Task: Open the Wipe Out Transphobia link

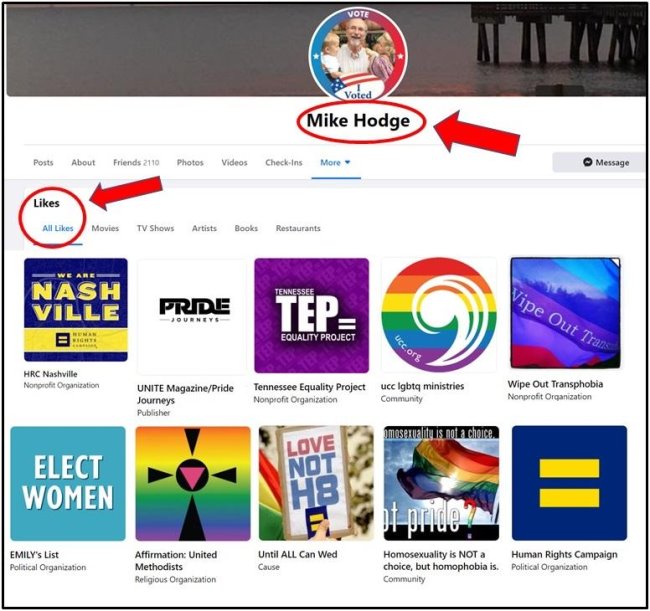Action: pyautogui.click(x=555, y=384)
